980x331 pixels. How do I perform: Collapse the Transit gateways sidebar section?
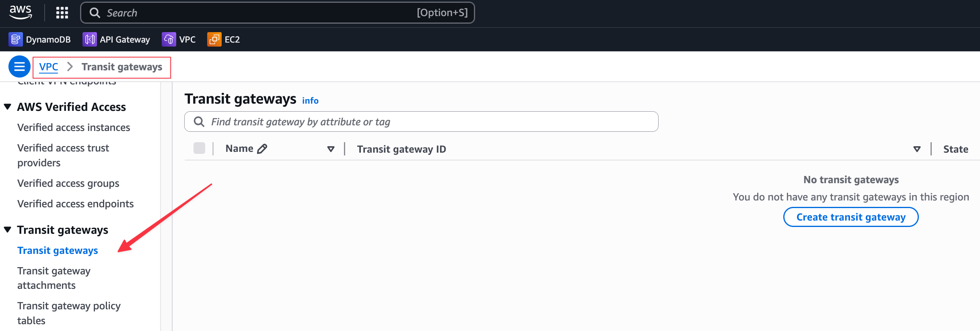(7, 229)
